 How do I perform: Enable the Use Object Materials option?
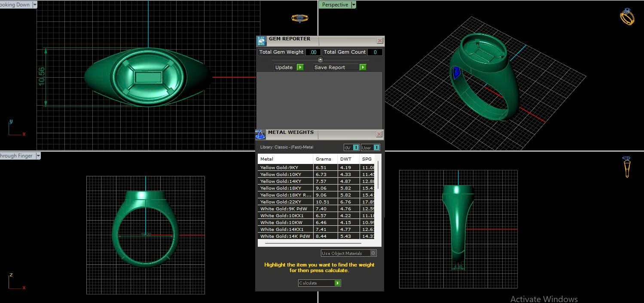373,253
